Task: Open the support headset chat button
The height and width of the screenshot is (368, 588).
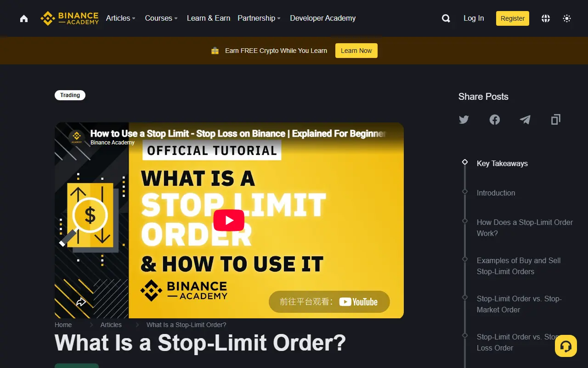Action: click(566, 346)
